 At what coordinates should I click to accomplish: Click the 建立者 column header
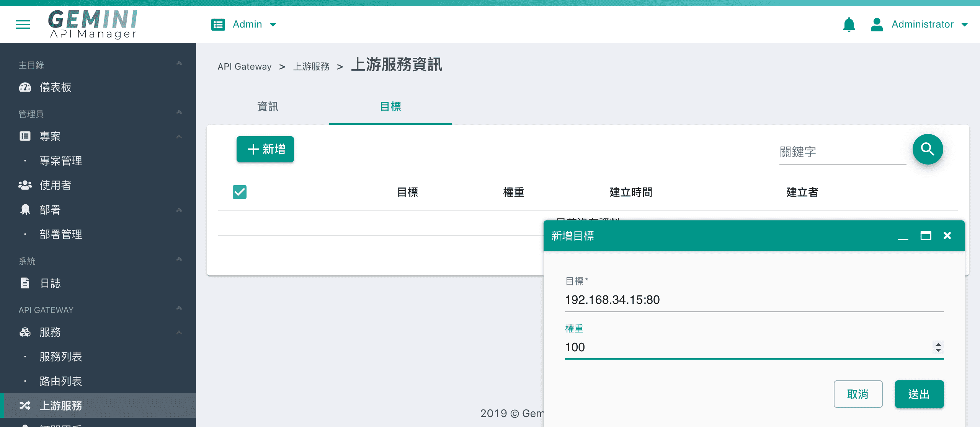(802, 192)
